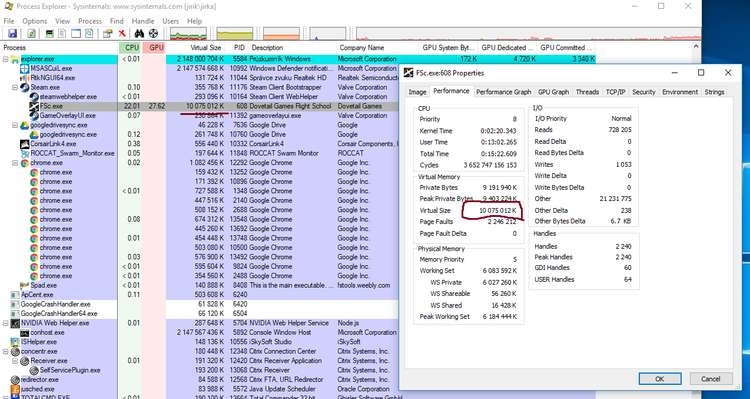Click the FSc.exe process icon
This screenshot has height=399, width=750.
coord(34,106)
